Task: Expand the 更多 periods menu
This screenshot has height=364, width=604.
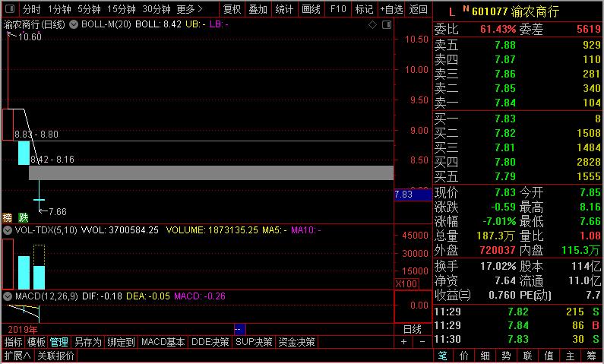Action: [189, 9]
